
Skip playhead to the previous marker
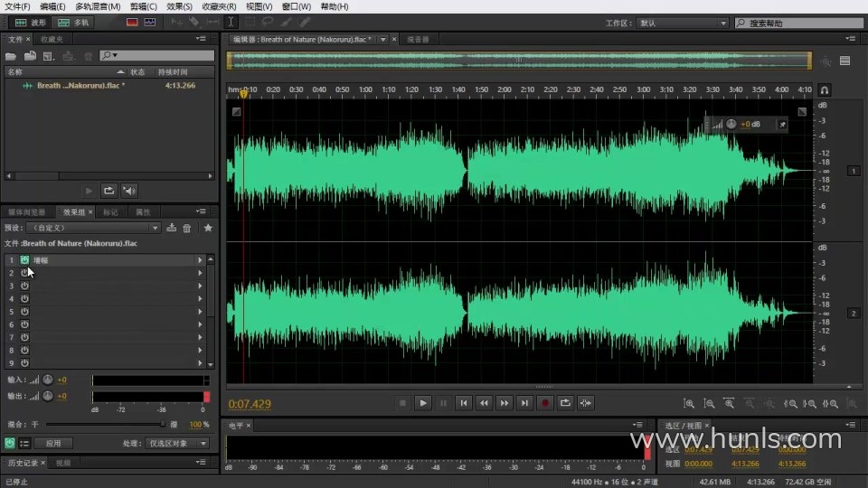(463, 403)
